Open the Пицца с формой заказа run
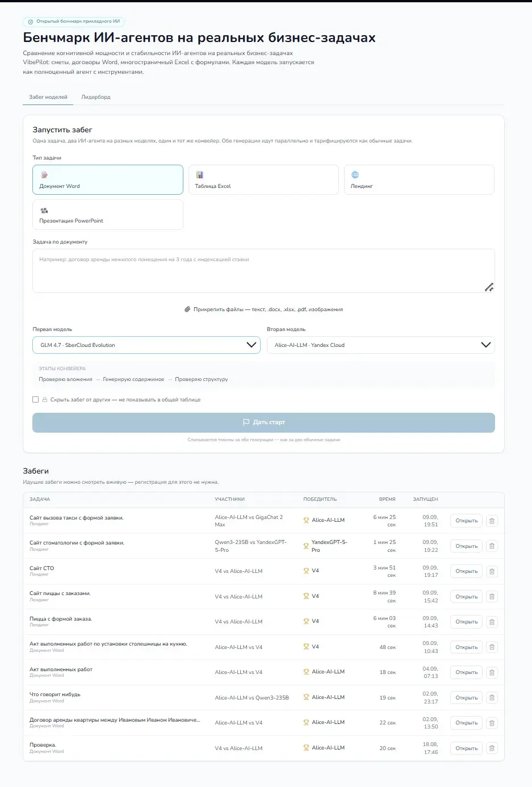 coord(466,622)
